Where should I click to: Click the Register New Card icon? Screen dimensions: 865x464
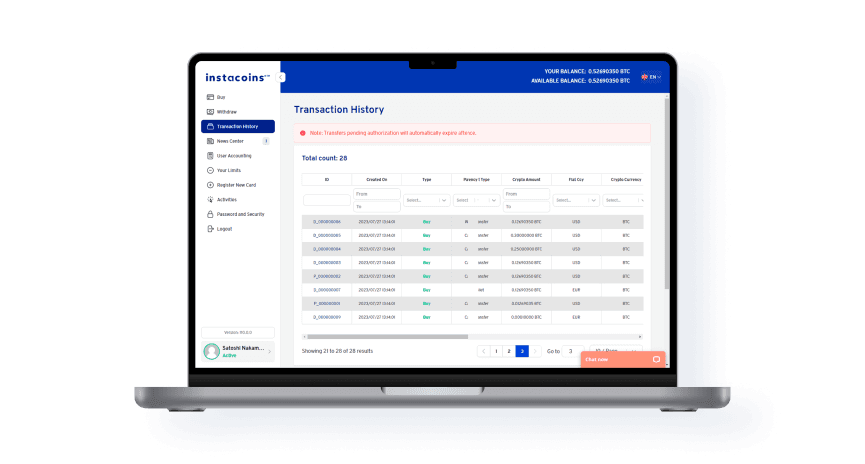pos(210,185)
